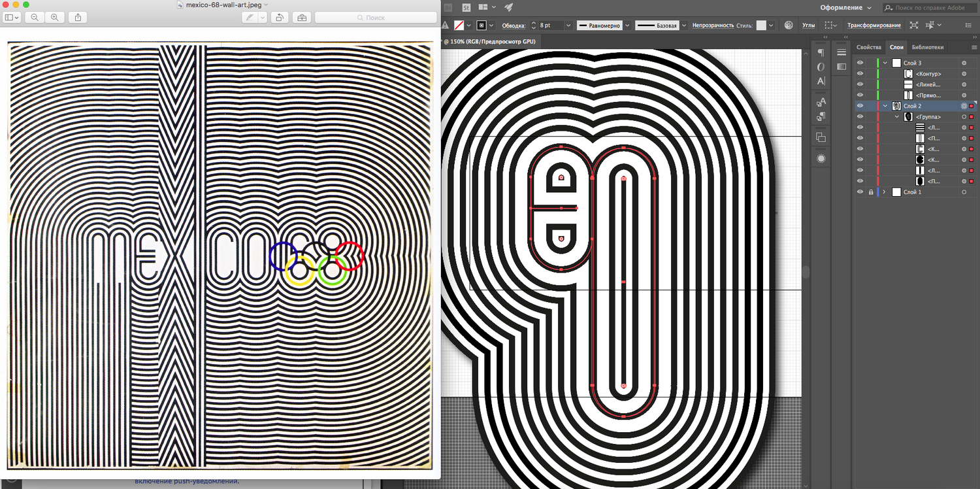
Task: Switch to the Библиотеки tab
Action: (x=928, y=47)
